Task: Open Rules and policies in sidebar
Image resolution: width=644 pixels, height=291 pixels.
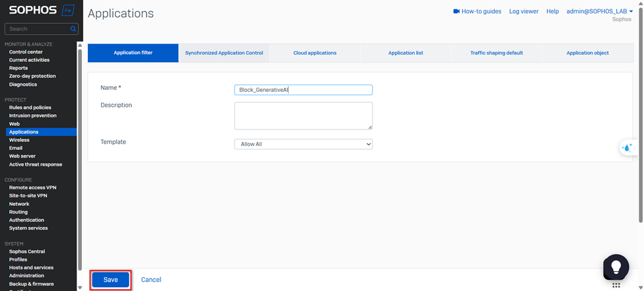Action: [30, 108]
